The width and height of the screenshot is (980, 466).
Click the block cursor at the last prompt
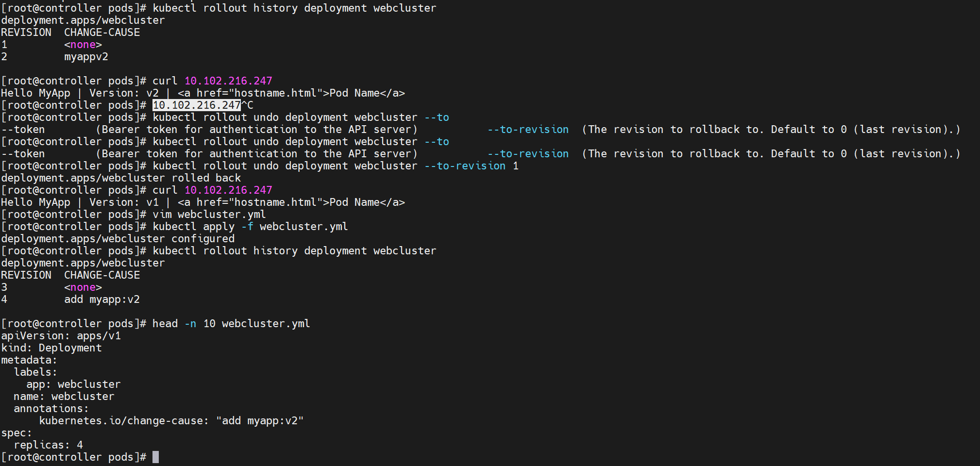pyautogui.click(x=155, y=457)
